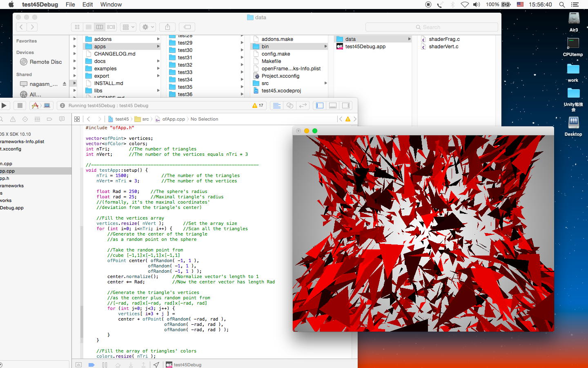Pause program execution in debug bar

[105, 365]
